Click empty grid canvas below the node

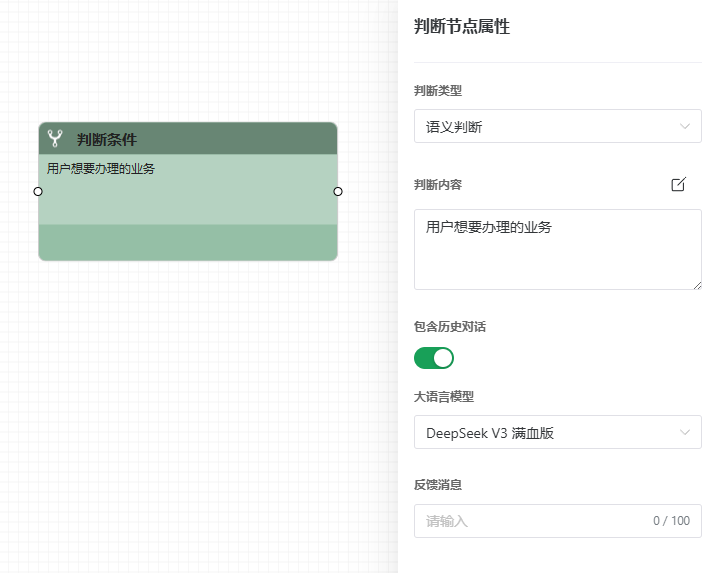[188, 400]
